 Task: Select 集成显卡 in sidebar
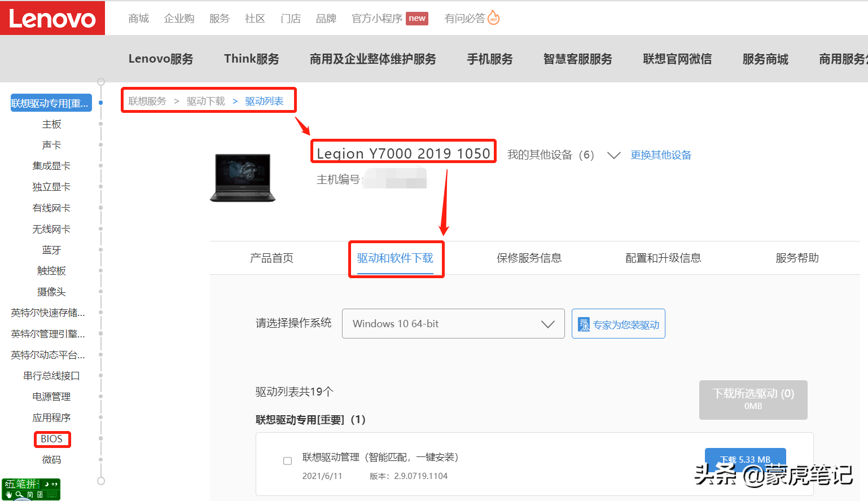coord(51,166)
